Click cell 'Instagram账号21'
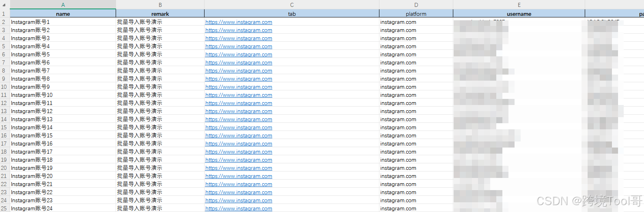The width and height of the screenshot is (644, 212). tap(63, 184)
